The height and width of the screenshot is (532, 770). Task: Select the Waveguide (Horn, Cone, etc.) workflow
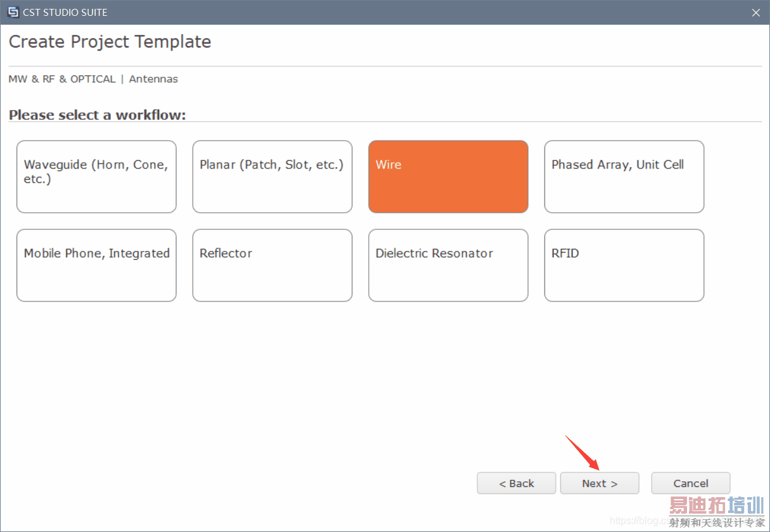click(x=96, y=177)
